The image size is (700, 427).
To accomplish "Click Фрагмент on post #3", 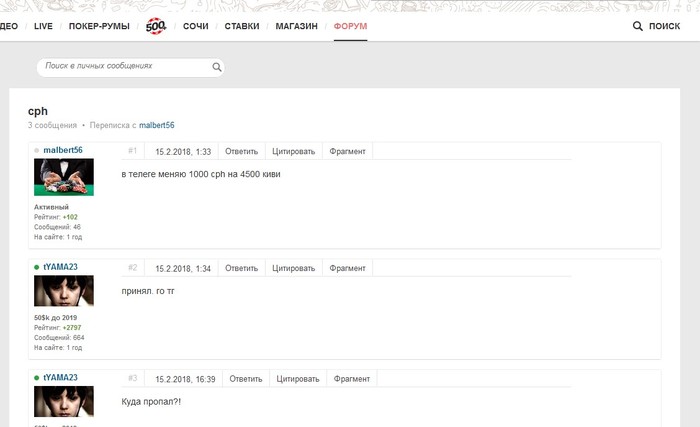I will (352, 379).
